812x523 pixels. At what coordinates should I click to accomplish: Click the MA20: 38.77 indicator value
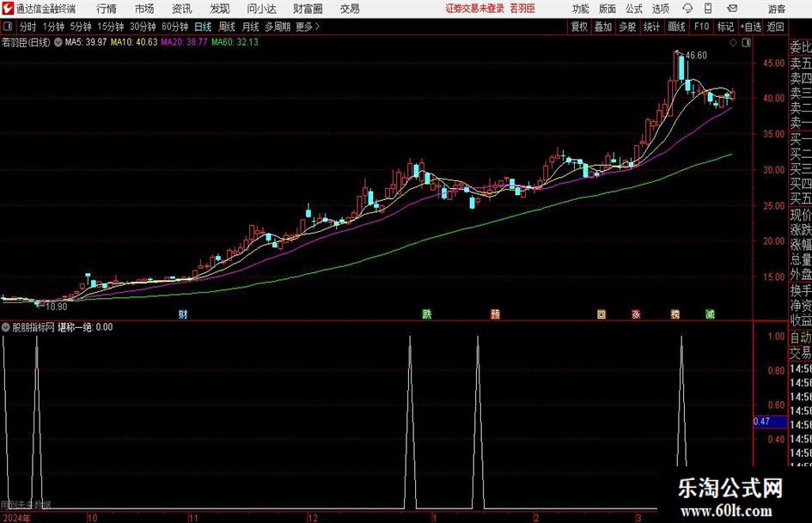(x=184, y=42)
